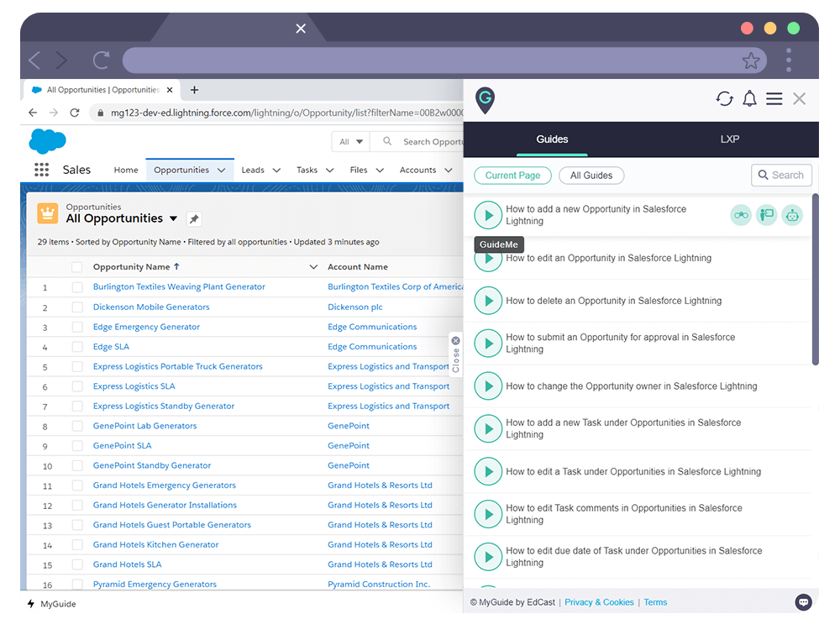The height and width of the screenshot is (635, 840).
Task: Start DoItForMe robot icon
Action: pos(792,215)
